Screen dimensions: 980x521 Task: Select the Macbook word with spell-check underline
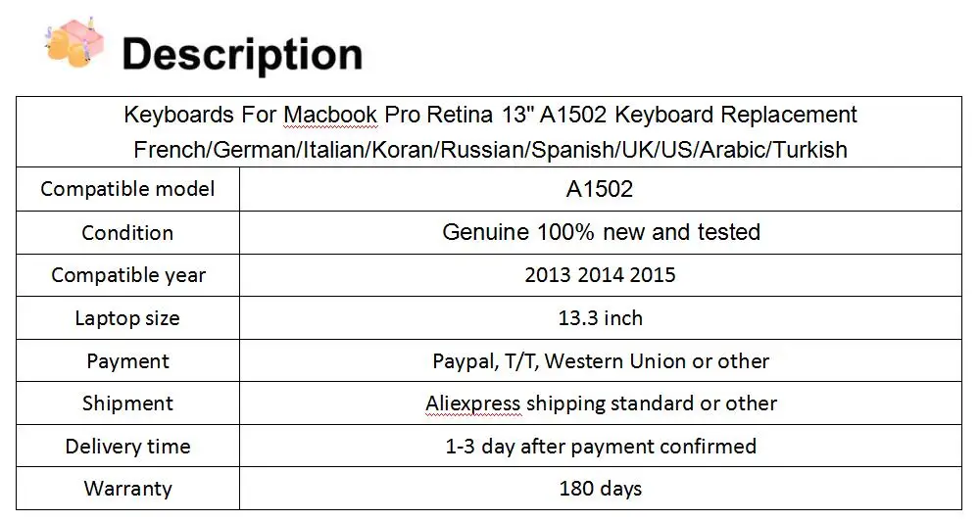330,115
